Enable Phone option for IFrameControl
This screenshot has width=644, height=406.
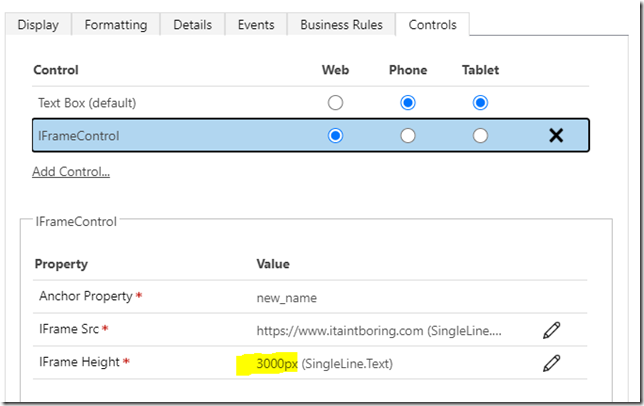coord(408,135)
